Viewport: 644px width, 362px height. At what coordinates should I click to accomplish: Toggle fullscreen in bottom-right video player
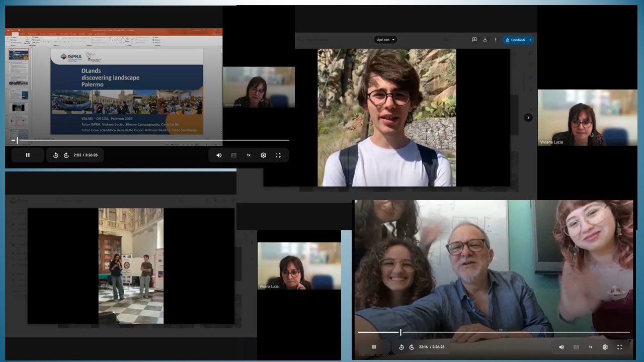(x=619, y=347)
